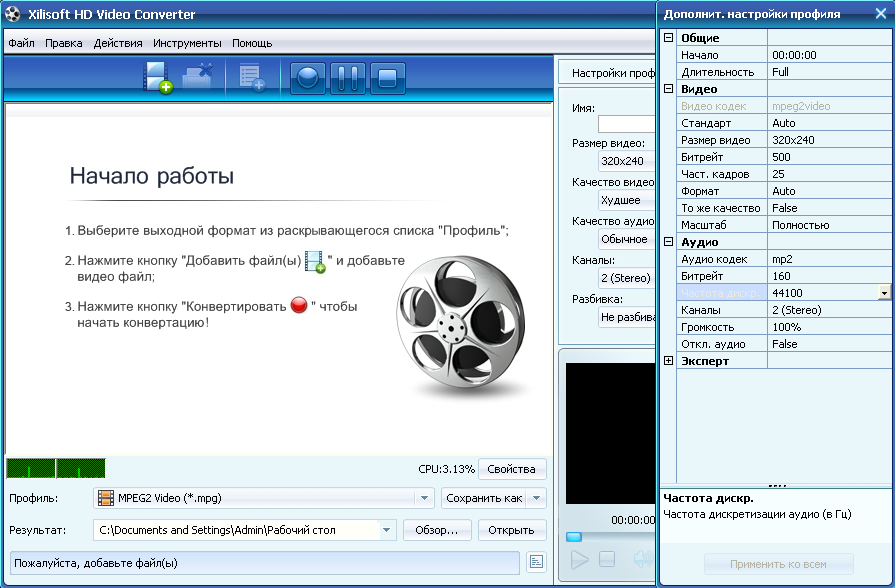The height and width of the screenshot is (588, 895).
Task: Click the black video preview area
Action: tap(611, 433)
